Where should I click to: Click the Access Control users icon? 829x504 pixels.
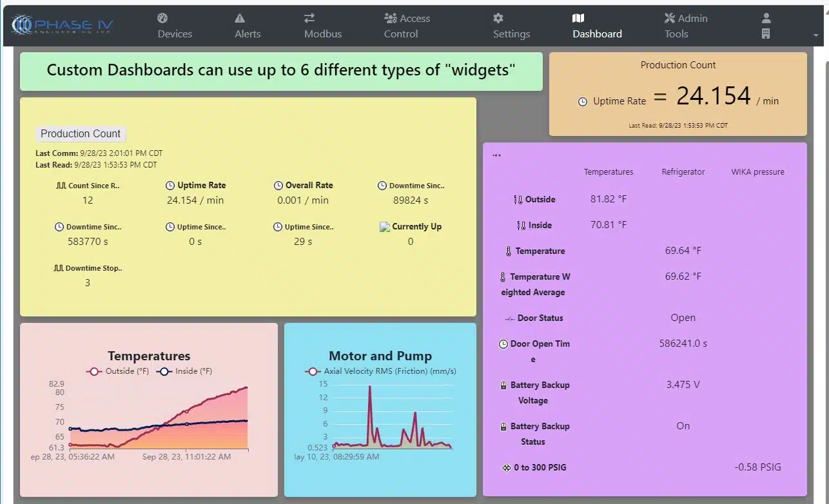click(390, 18)
